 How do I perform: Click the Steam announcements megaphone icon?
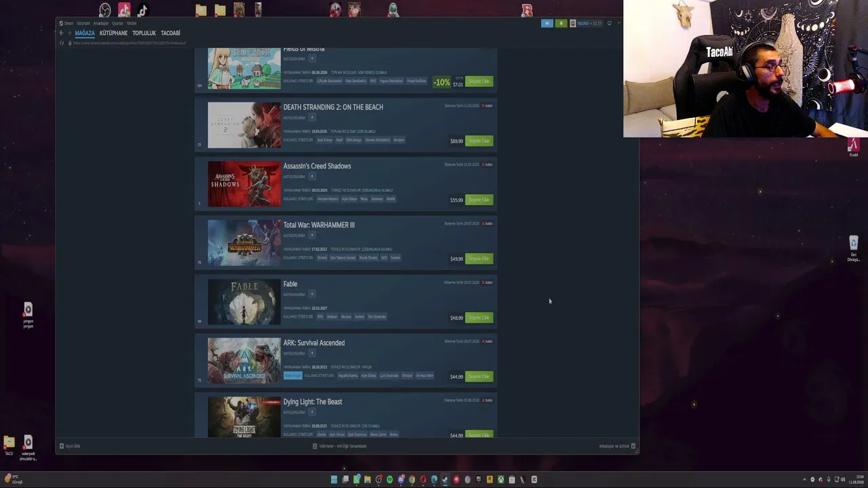[547, 23]
